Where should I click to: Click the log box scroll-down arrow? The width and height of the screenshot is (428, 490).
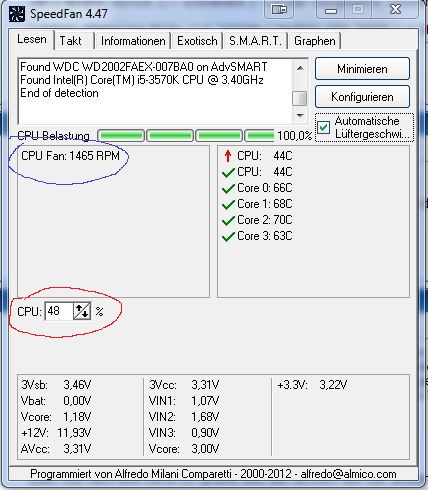(x=300, y=115)
